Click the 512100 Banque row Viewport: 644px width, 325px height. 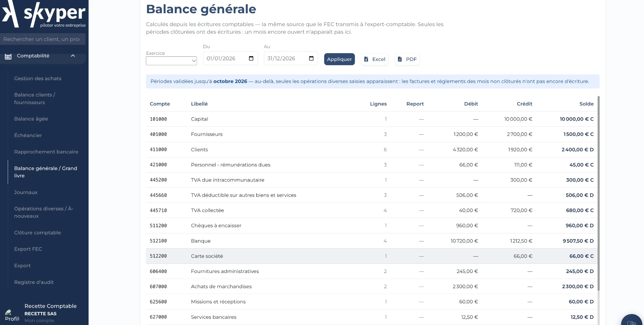[x=372, y=241]
